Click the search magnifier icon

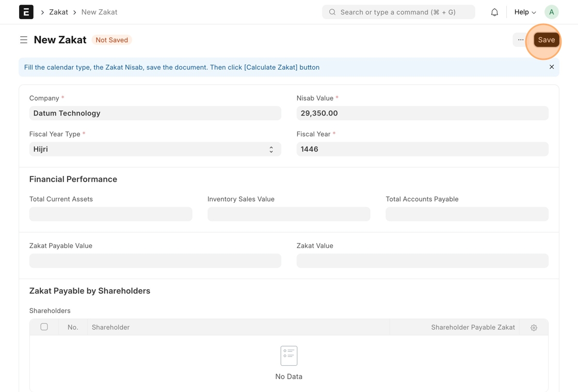(x=332, y=12)
